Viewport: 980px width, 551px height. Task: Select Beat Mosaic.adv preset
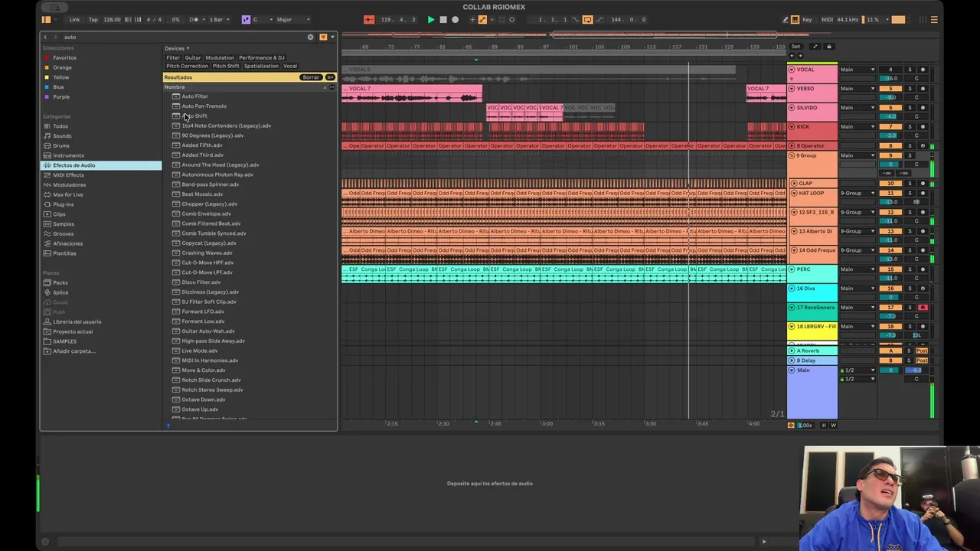click(x=202, y=194)
